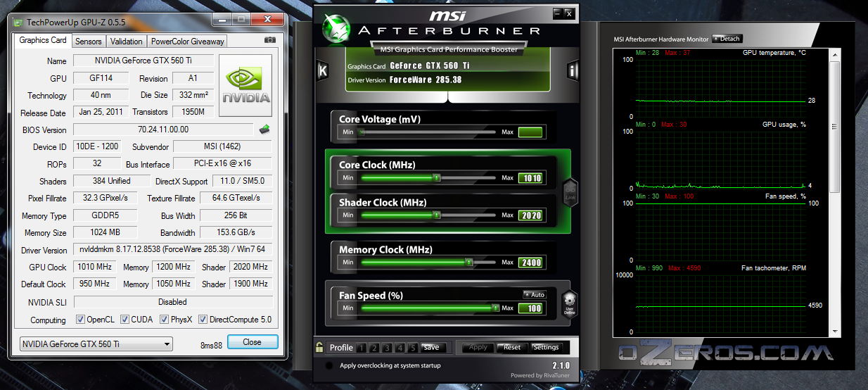
Task: Click the GPU Clock value 1010 MHz
Action: coord(96,267)
